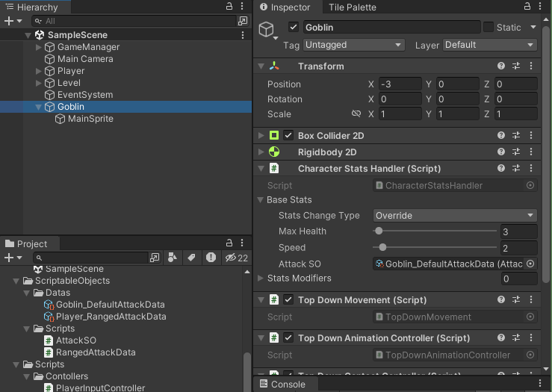
Task: Collapse the Base Stats foldout
Action: 261,200
